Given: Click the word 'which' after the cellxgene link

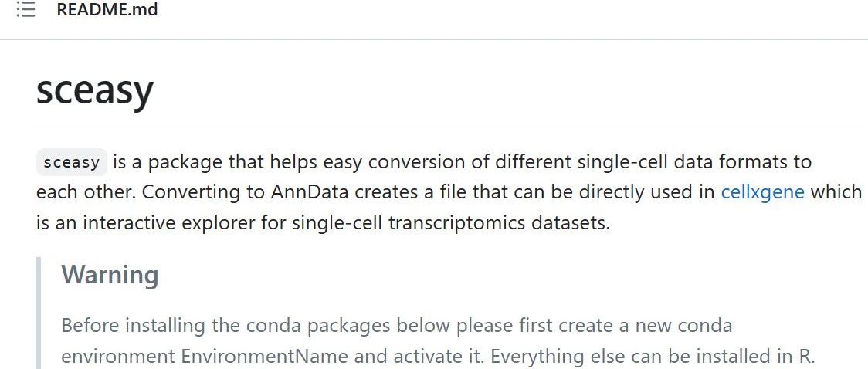Looking at the screenshot, I should tap(836, 192).
